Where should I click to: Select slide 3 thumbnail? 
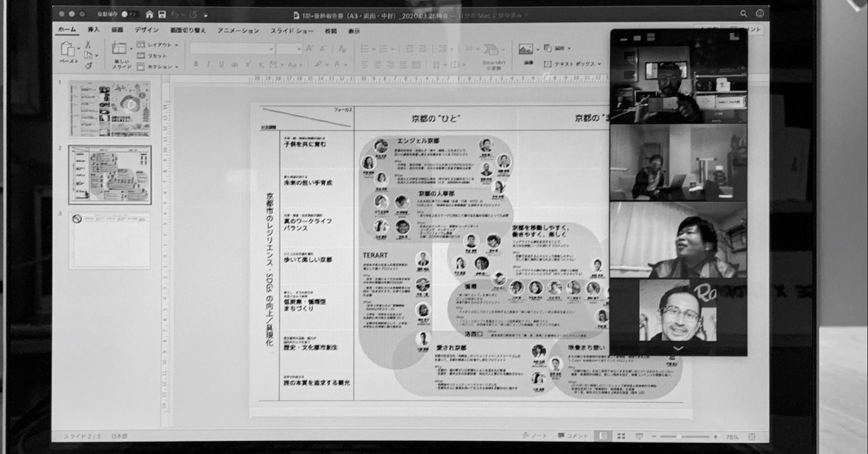110,239
